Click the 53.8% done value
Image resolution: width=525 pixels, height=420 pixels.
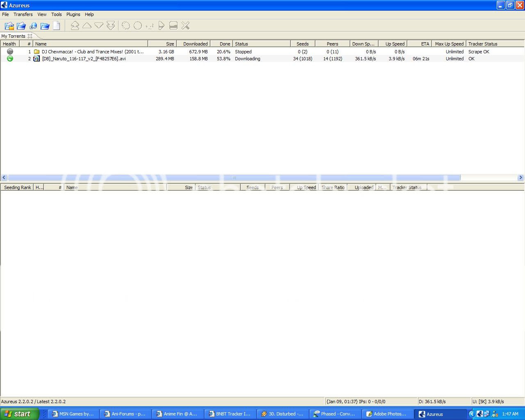click(x=224, y=59)
